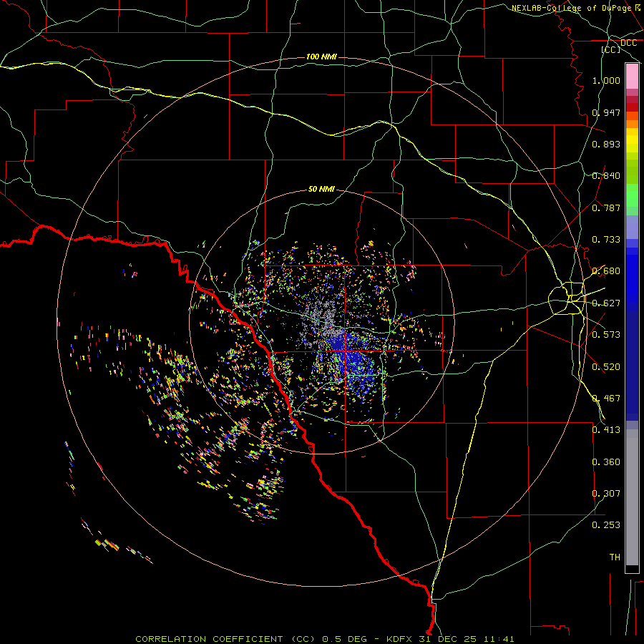This screenshot has height=644, width=644.
Task: Click the "DCC" label above the color scale
Action: coord(628,43)
